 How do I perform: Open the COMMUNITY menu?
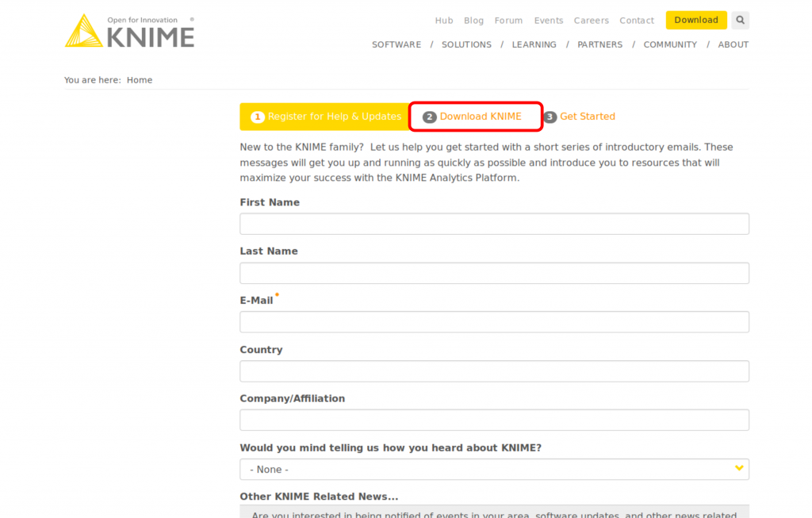(x=670, y=44)
